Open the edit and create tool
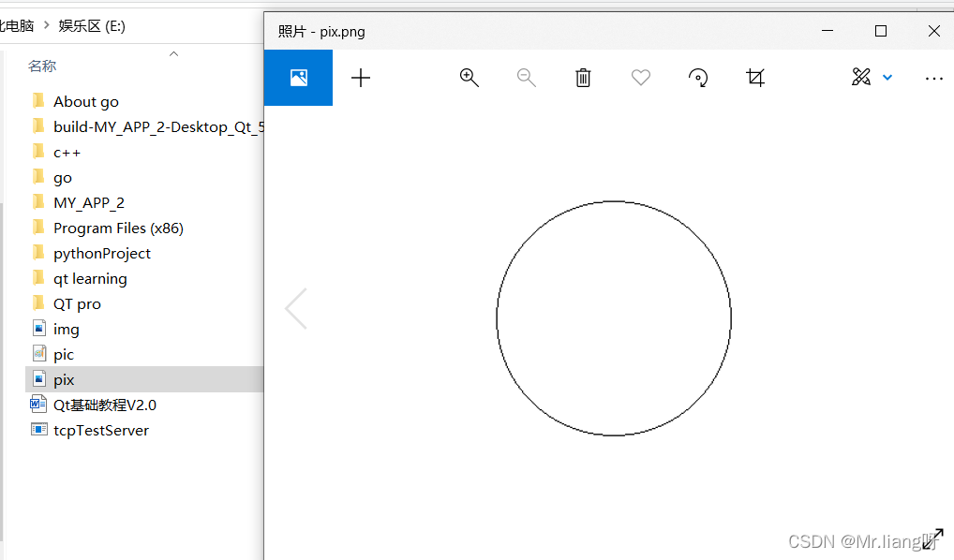The width and height of the screenshot is (954, 560). 861,77
